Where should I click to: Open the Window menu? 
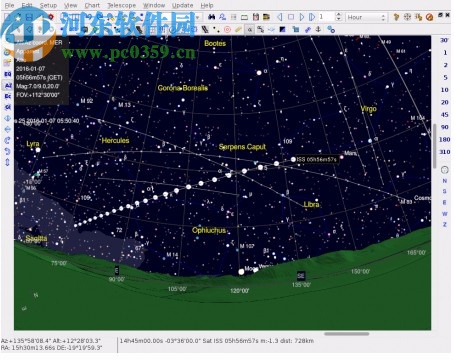[x=154, y=5]
